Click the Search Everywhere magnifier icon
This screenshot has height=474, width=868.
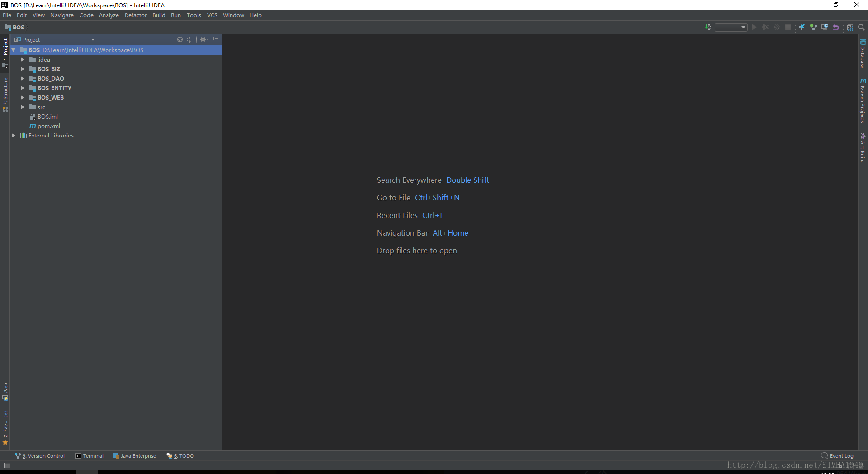point(861,27)
